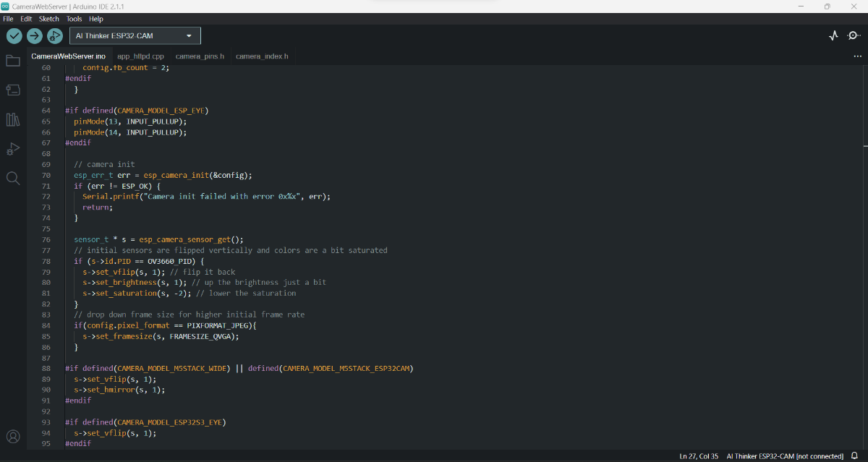The height and width of the screenshot is (462, 868).
Task: Start debugging with the debug toolbar button
Action: coord(55,36)
